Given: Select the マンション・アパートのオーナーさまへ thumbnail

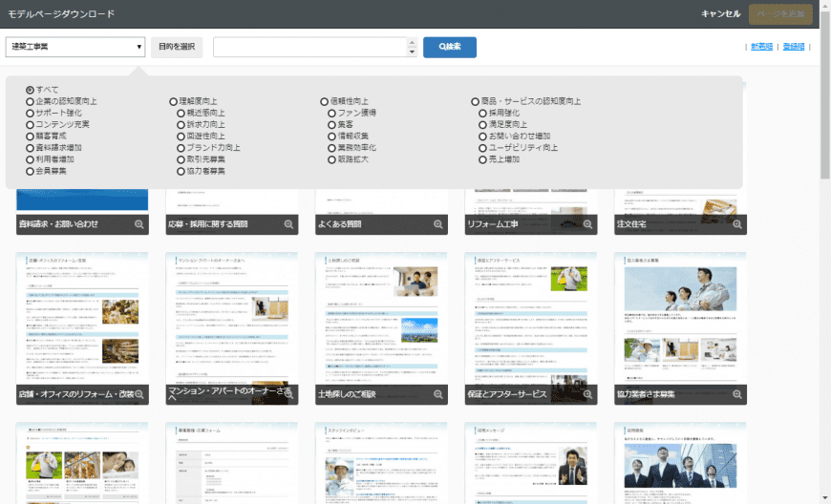Looking at the screenshot, I should 231,328.
